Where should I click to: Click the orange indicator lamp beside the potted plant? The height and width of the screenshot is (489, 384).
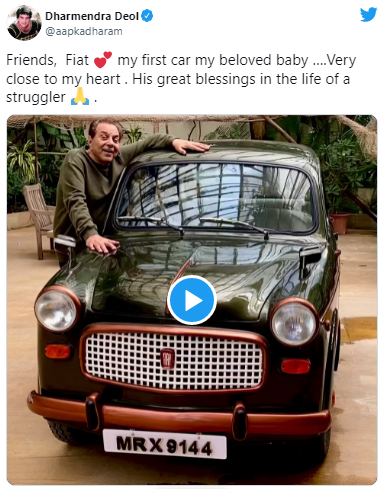tap(295, 366)
